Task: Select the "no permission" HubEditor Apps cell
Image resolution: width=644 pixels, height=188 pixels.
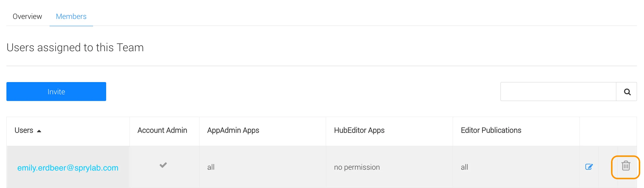Action: (357, 167)
